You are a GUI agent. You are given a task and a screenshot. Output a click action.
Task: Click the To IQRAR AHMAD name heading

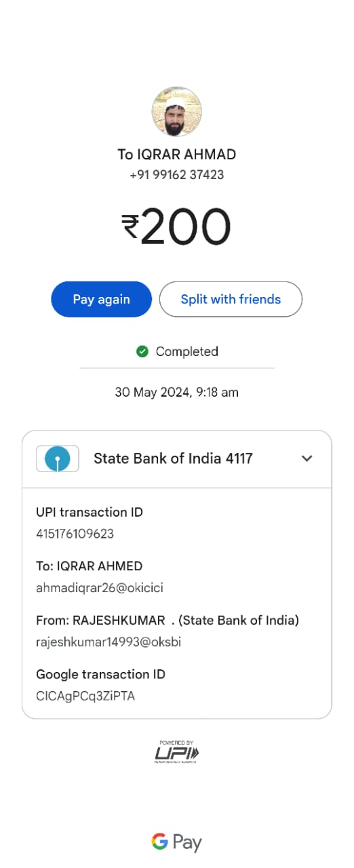177,155
